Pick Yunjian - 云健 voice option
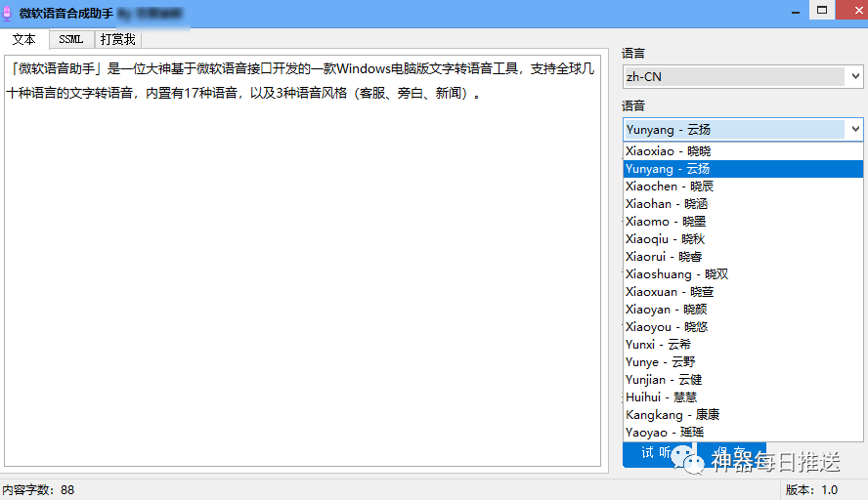 pyautogui.click(x=743, y=380)
